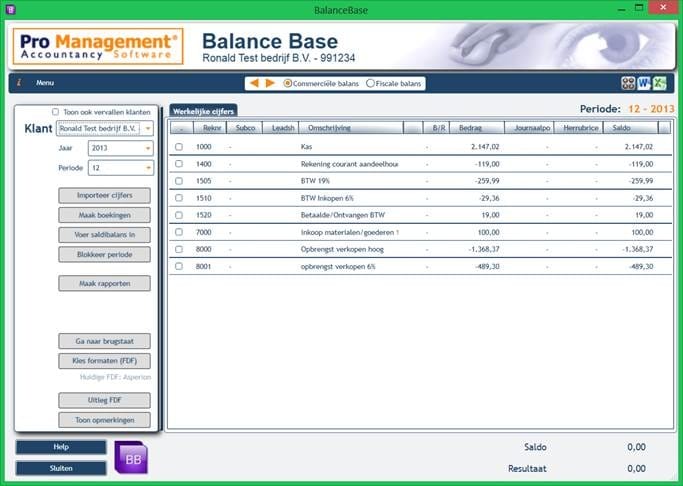
Task: Click the description Rekening courant aandeelhou
Action: pyautogui.click(x=349, y=164)
